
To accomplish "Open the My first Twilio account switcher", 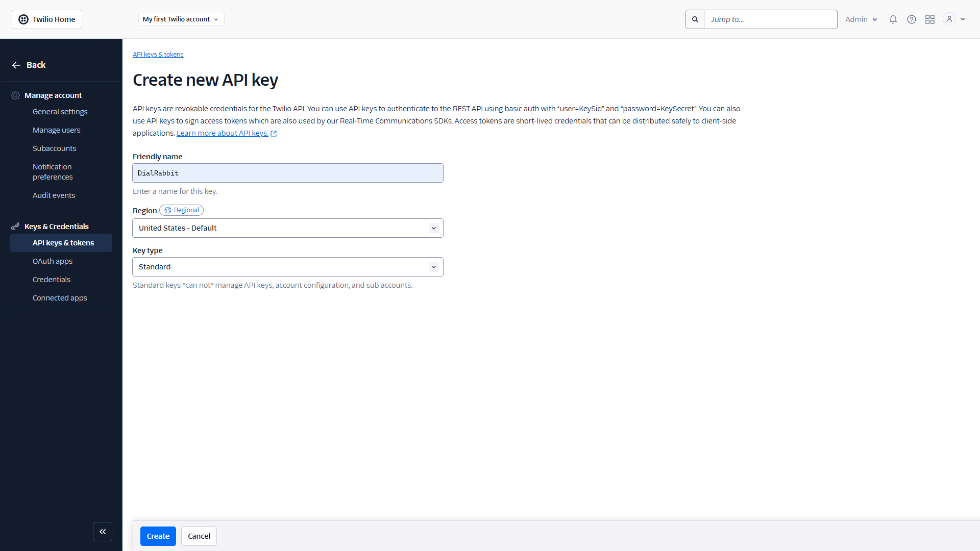I will tap(181, 19).
